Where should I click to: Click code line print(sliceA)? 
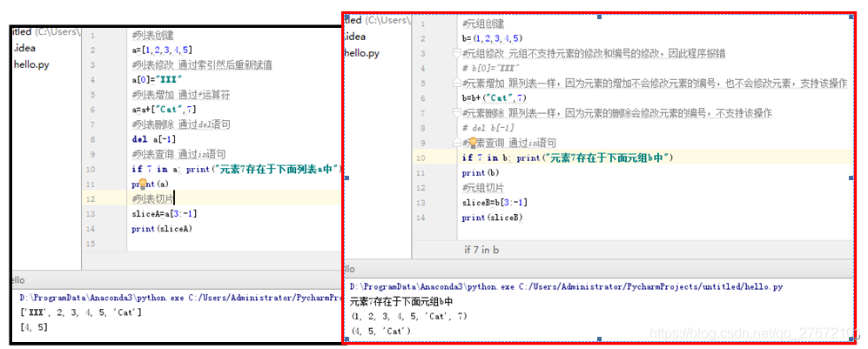162,229
